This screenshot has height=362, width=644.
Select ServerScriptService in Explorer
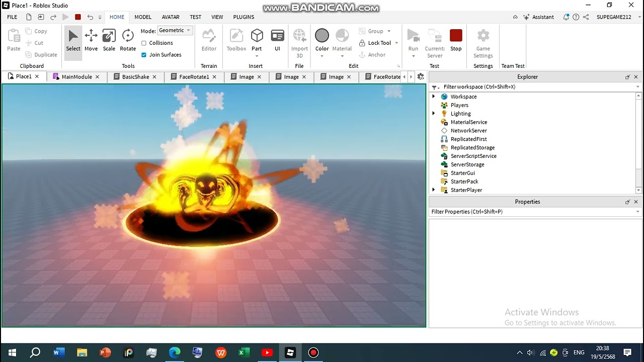[473, 156]
